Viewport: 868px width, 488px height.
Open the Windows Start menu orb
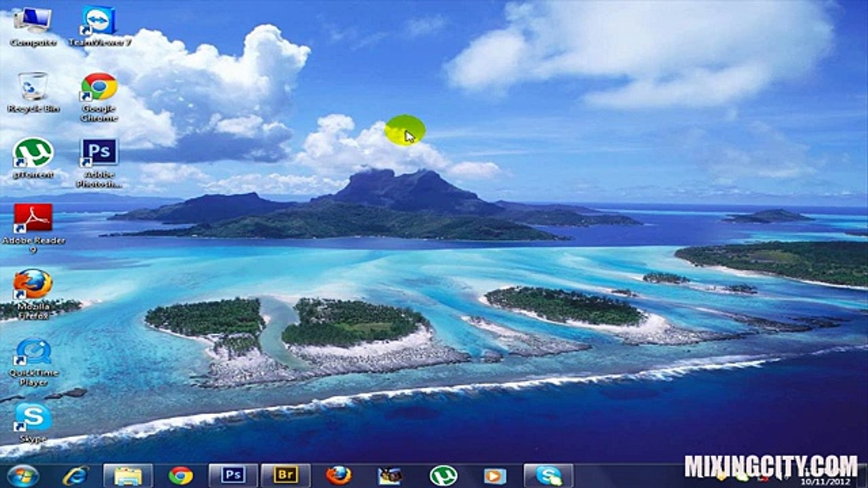tap(23, 475)
